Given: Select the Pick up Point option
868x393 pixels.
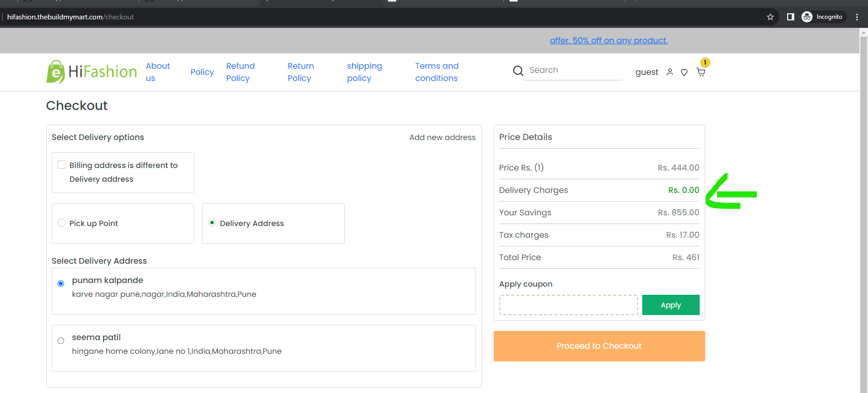Looking at the screenshot, I should (62, 222).
